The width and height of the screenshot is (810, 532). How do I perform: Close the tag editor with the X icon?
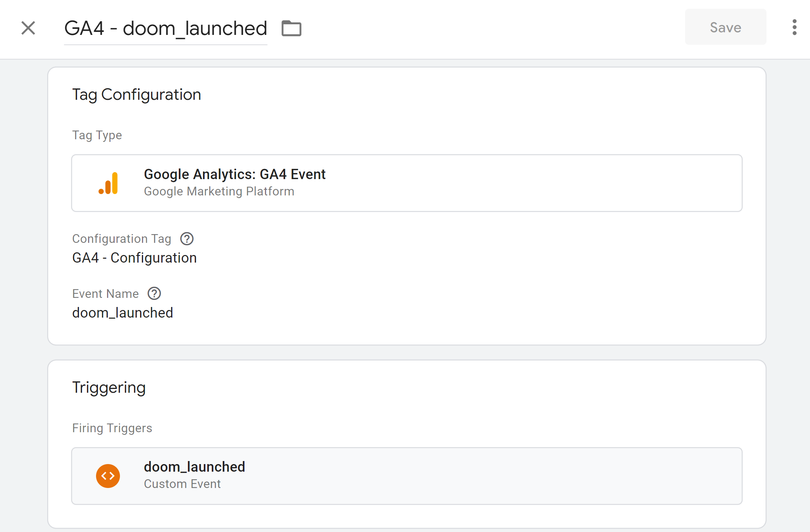[x=28, y=28]
